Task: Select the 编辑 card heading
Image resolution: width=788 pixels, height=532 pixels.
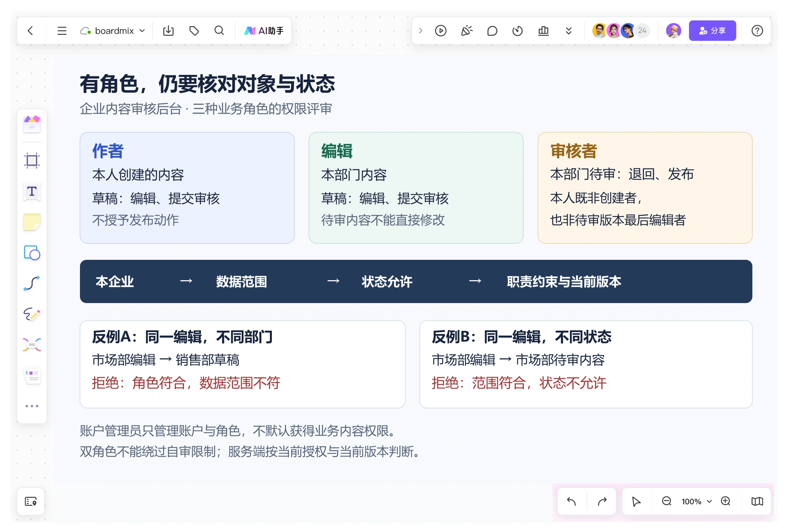Action: tap(337, 151)
